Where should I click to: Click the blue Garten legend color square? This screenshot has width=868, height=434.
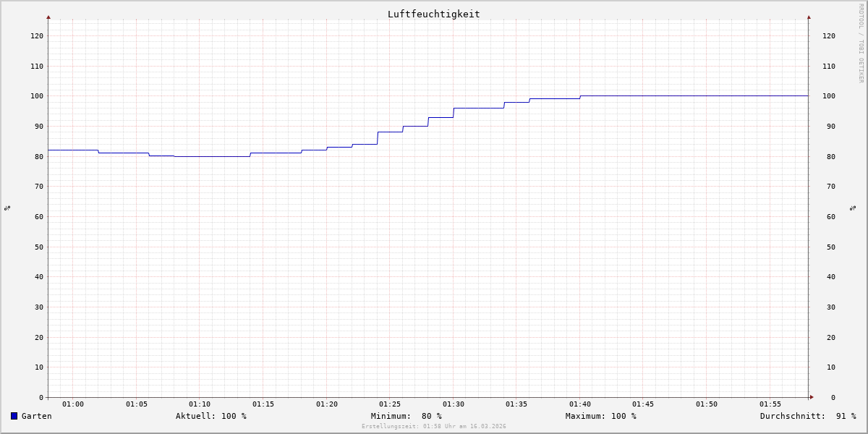click(14, 416)
